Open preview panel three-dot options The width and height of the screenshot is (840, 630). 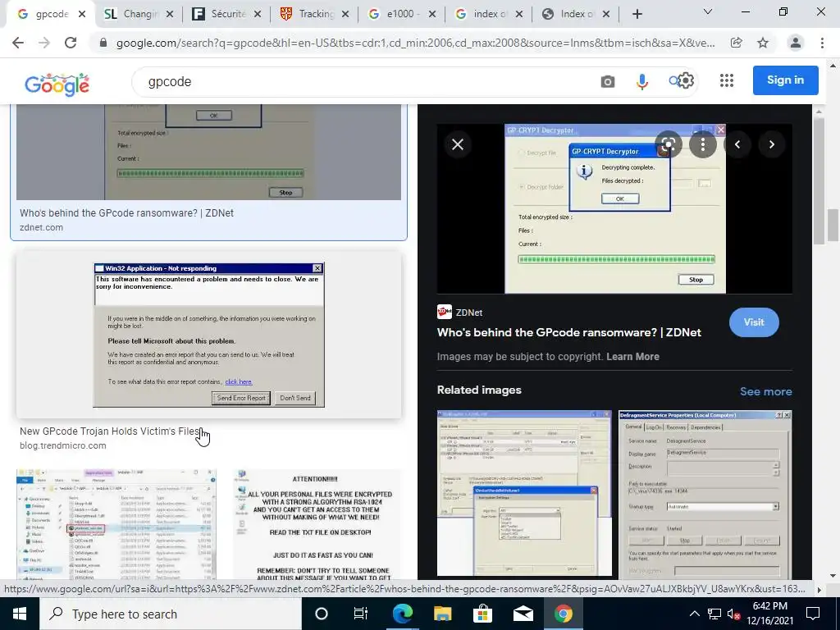coord(702,144)
